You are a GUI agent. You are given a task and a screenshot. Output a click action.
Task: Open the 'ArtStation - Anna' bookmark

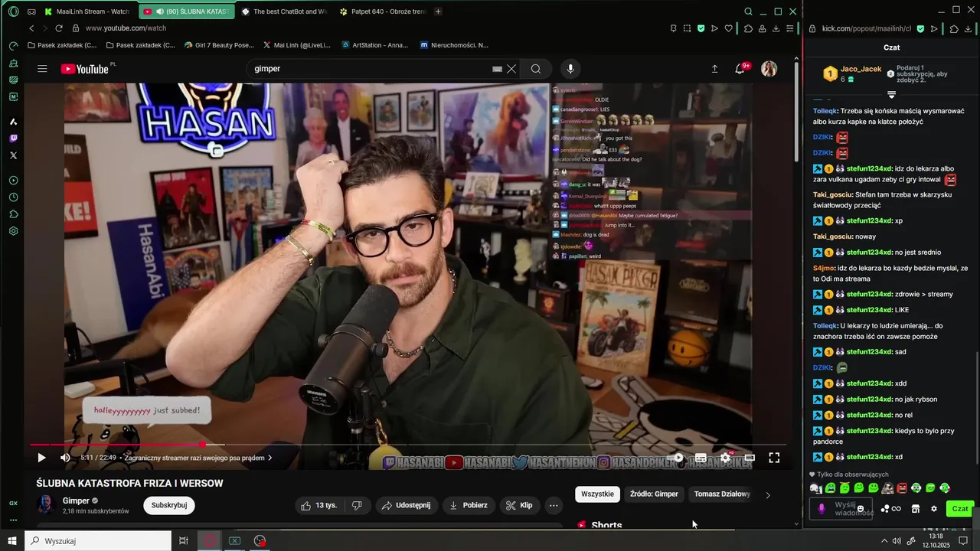click(x=374, y=45)
